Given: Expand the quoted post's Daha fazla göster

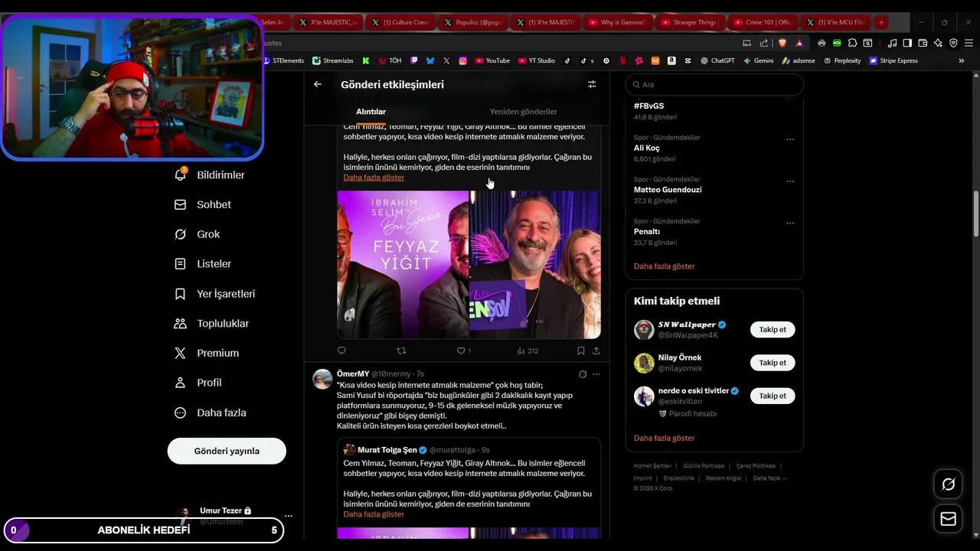Looking at the screenshot, I should 374,514.
